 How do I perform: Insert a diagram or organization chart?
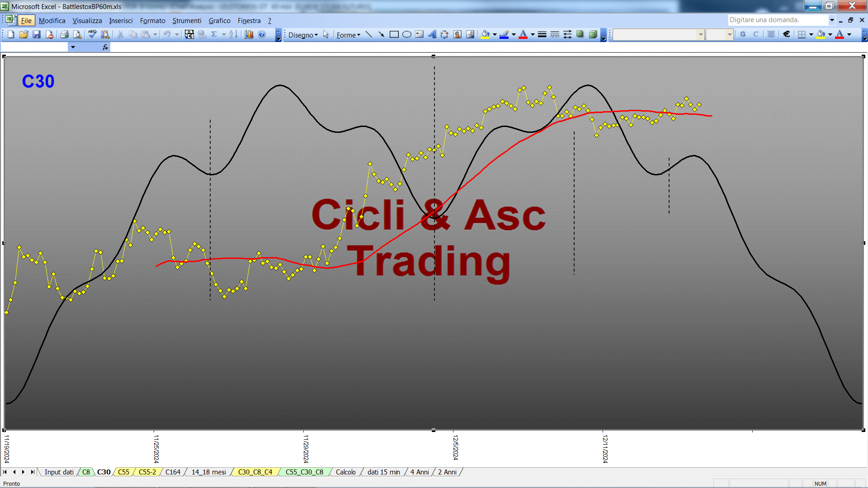(x=445, y=34)
